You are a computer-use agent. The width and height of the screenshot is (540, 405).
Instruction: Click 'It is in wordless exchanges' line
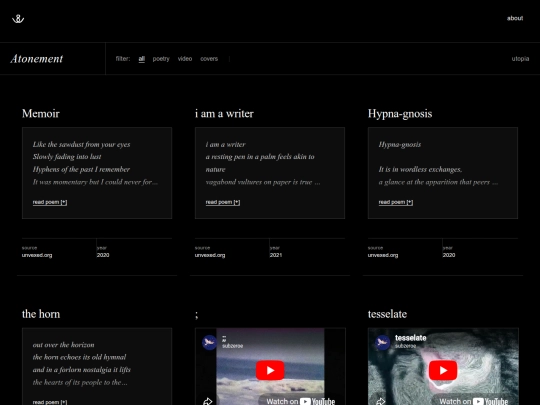420,169
